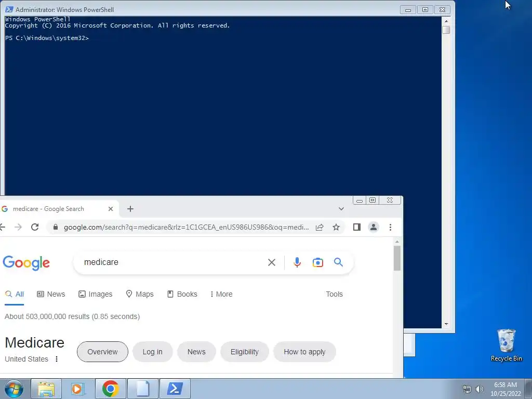Viewport: 532px width, 399px height.
Task: Click the PowerShell scrollbar down arrow
Action: point(446,324)
